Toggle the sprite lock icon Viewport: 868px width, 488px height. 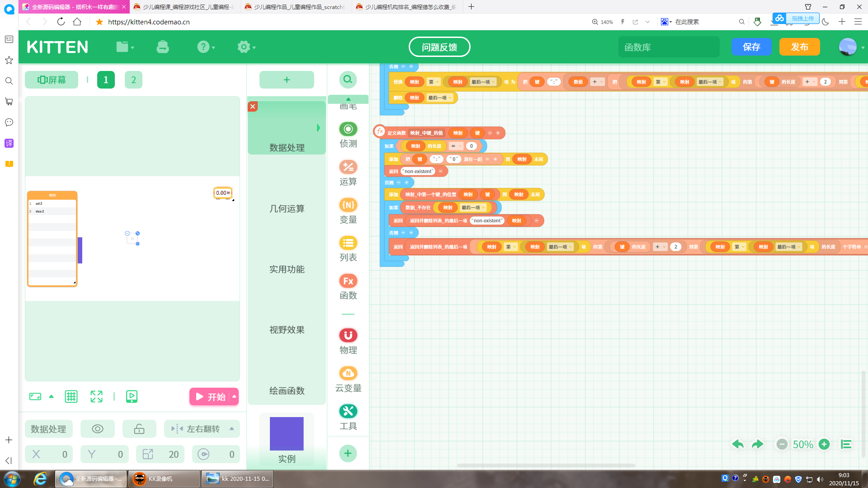tap(139, 429)
